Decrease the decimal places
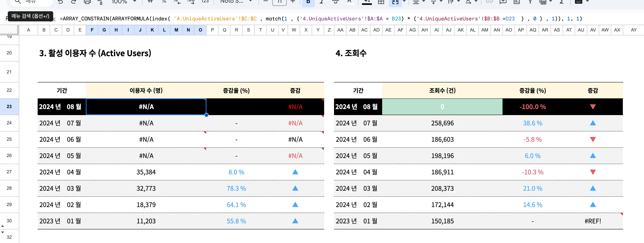Viewport: 644px width, 243px height. (x=177, y=2)
